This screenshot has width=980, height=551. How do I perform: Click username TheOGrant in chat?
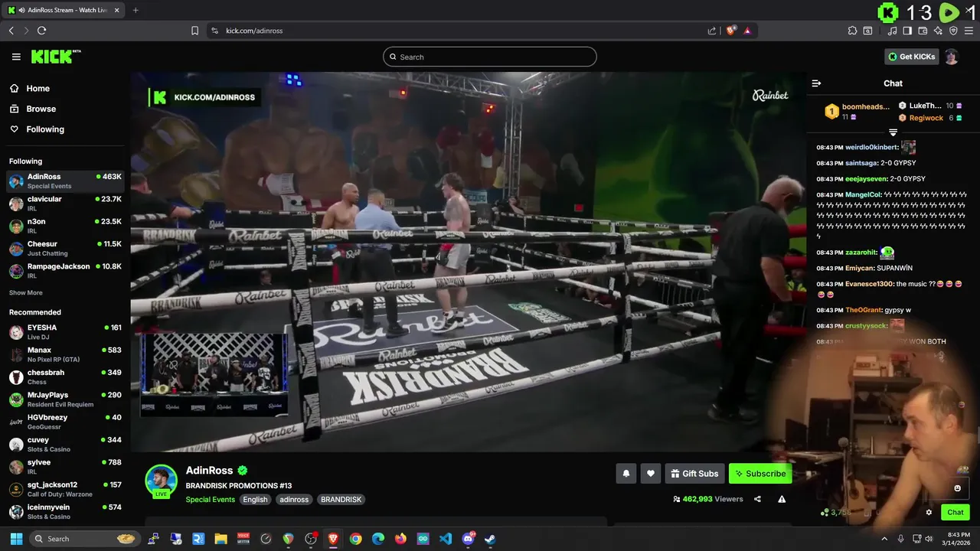click(864, 310)
